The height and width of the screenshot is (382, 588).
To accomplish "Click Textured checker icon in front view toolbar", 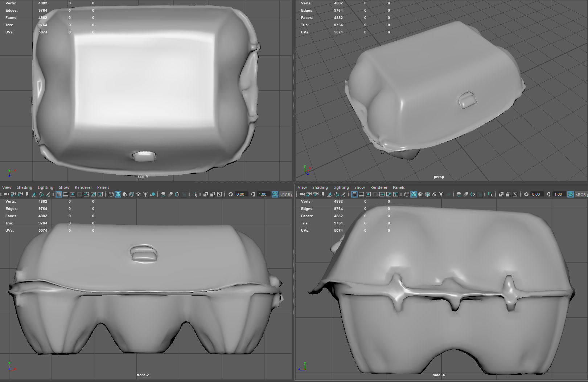I will point(139,194).
